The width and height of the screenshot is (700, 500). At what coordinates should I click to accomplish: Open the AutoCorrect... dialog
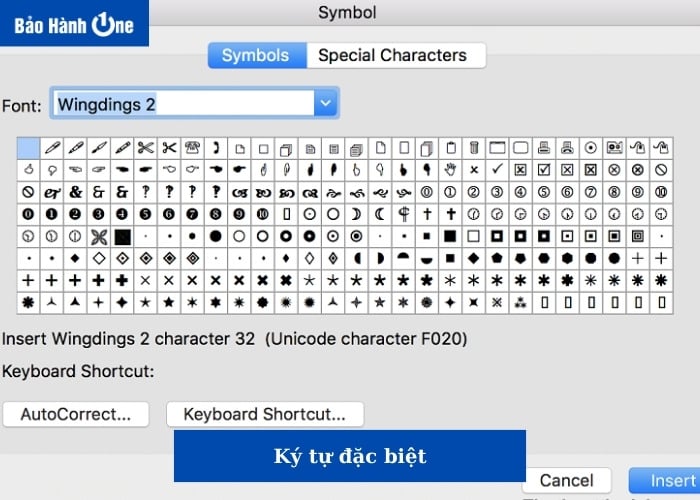coord(76,414)
